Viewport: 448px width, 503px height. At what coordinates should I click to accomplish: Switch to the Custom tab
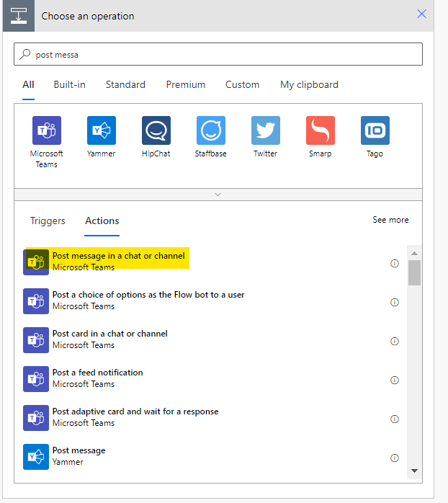click(x=242, y=85)
